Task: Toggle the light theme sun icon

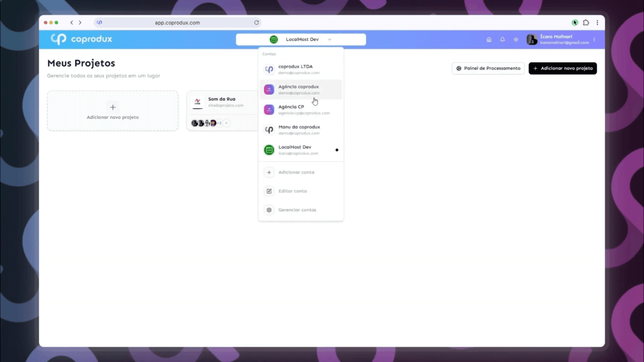Action: [x=516, y=40]
